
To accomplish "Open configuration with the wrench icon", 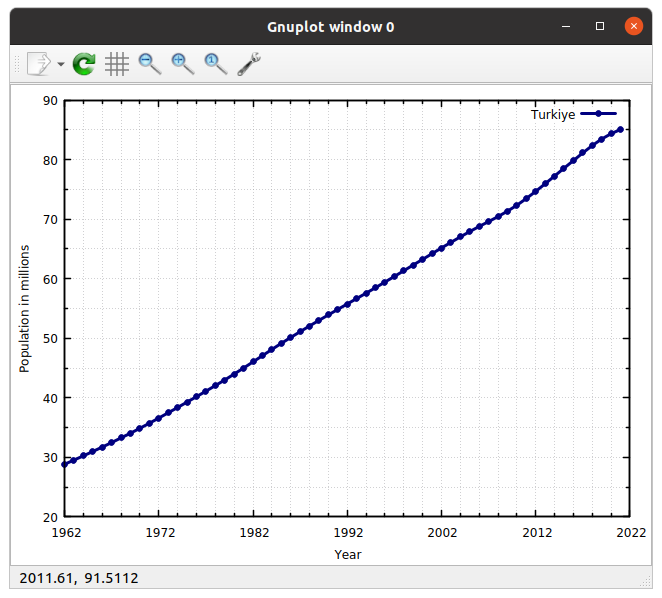I will 249,64.
